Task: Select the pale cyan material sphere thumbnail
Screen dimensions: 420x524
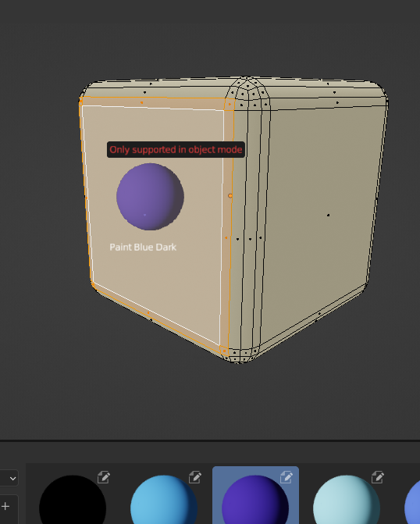Action: 347,500
